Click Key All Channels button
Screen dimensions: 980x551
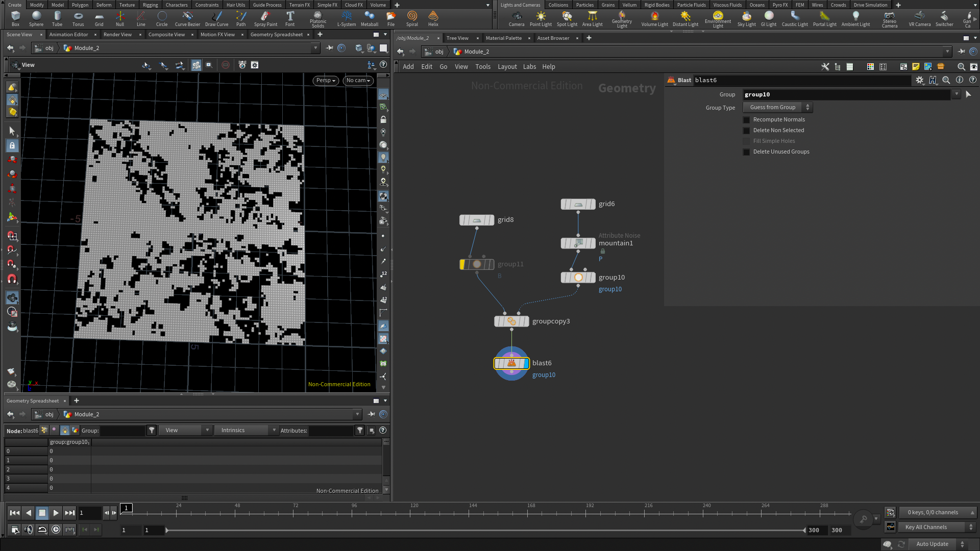point(932,528)
